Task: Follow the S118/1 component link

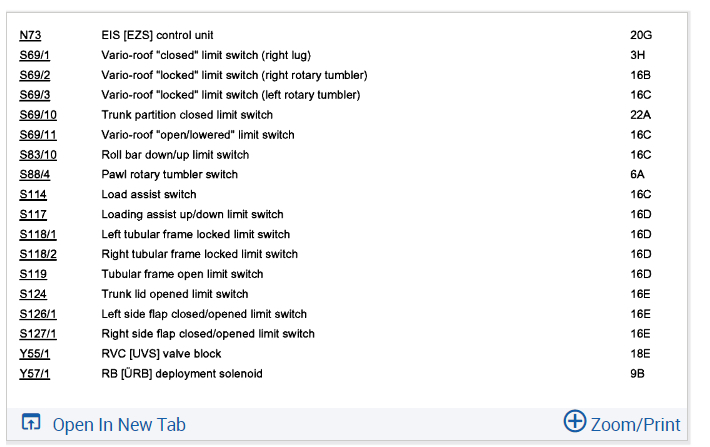Action: click(x=37, y=234)
